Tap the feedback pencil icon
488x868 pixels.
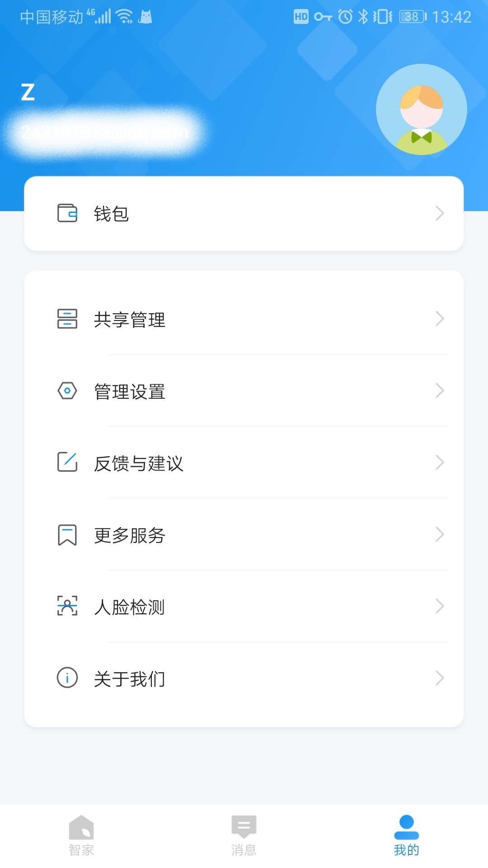click(x=67, y=462)
